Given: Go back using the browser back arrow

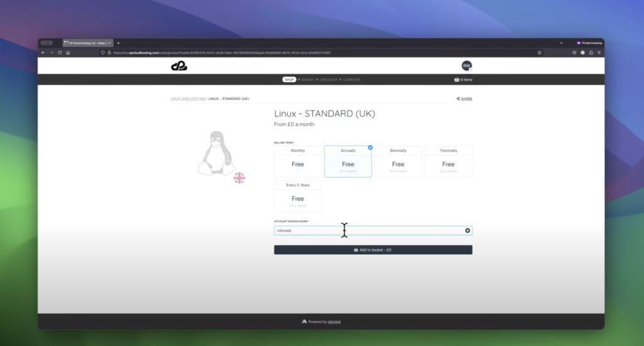Looking at the screenshot, I should (x=43, y=53).
